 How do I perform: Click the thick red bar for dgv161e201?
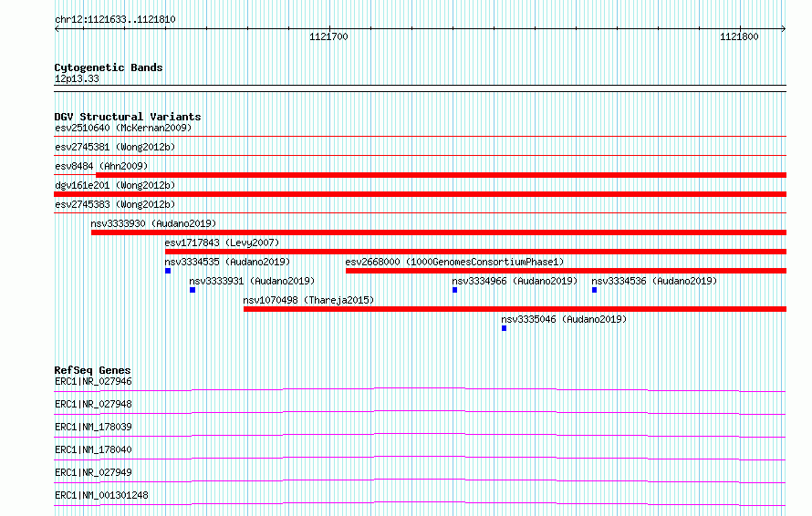pyautogui.click(x=420, y=194)
